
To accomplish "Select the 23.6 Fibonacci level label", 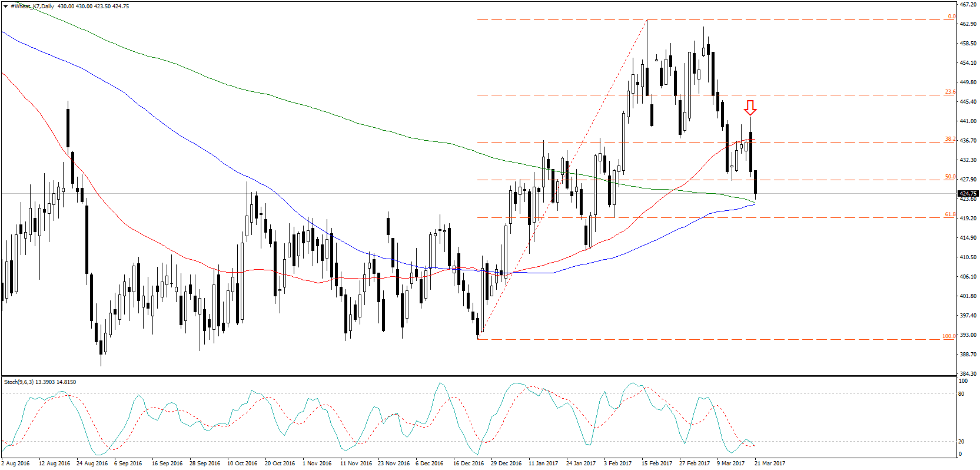I will click(950, 92).
